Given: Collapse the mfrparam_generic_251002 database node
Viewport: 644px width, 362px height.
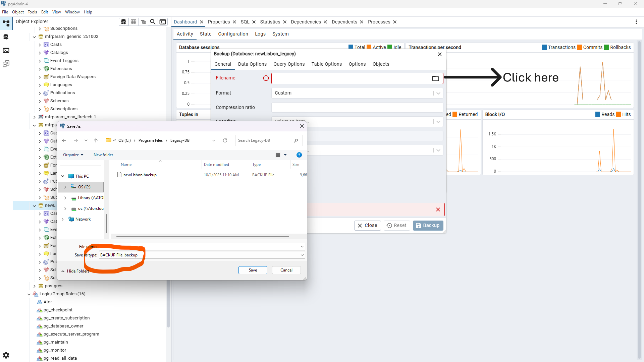Looking at the screenshot, I should click(x=34, y=37).
